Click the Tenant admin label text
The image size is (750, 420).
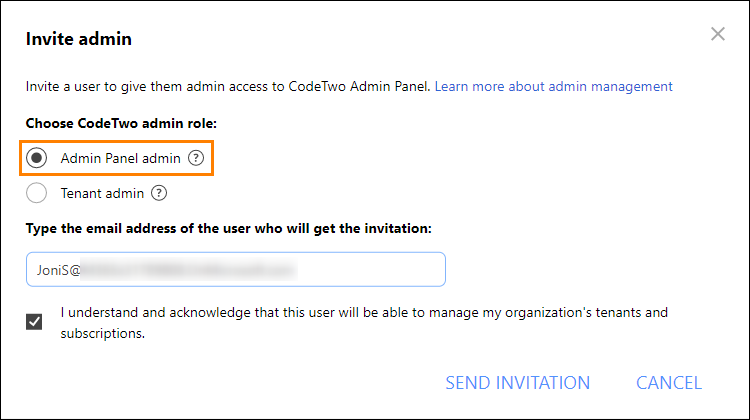tap(102, 194)
